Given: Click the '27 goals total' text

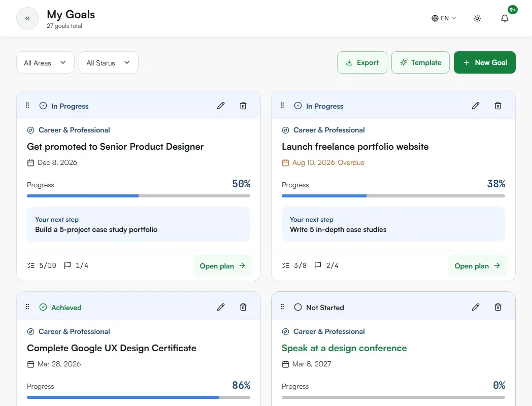Looking at the screenshot, I should (64, 26).
